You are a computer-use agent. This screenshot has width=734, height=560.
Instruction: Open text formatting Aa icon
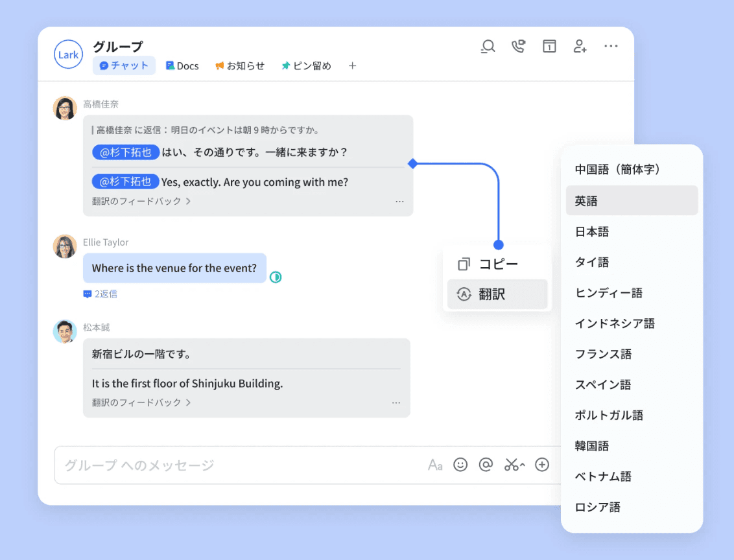point(435,465)
